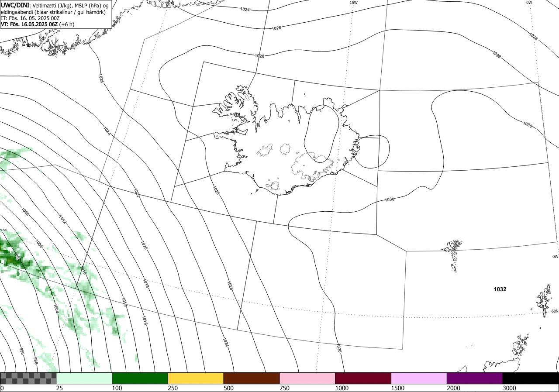Click the legend value "1000"
Image resolution: width=559 pixels, height=392 pixels.
click(x=342, y=388)
